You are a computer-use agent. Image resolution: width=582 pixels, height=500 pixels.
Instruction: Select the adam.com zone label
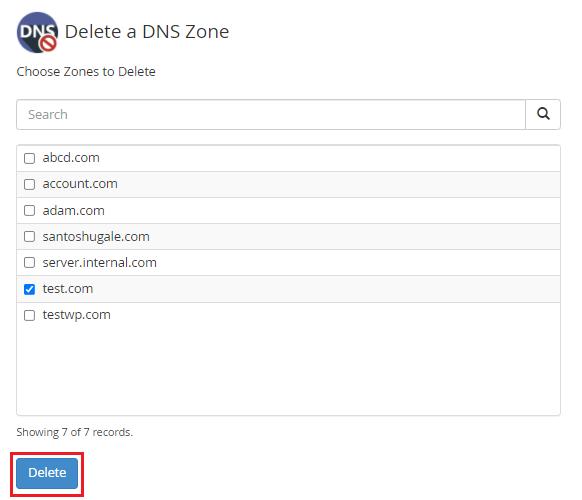pos(73,210)
